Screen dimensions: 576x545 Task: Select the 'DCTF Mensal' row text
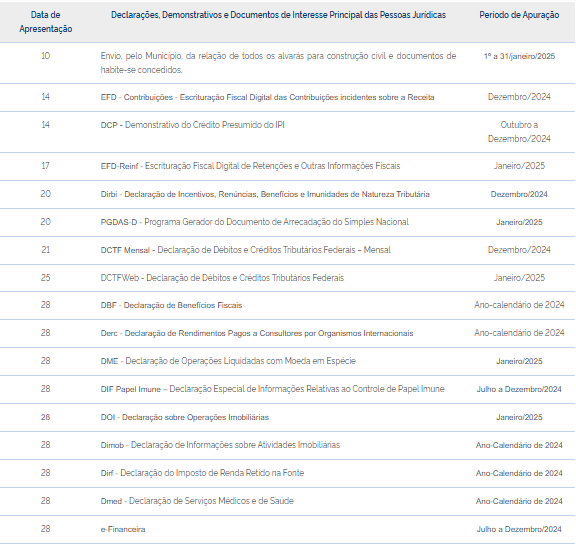(x=245, y=250)
